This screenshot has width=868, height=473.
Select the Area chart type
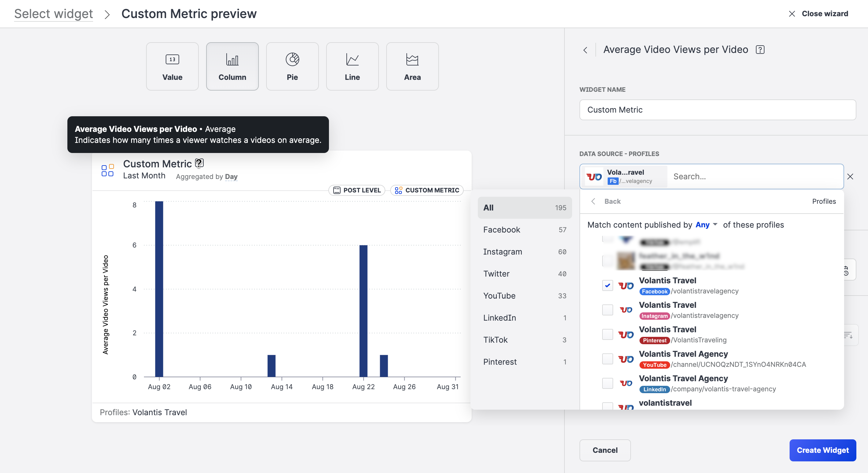coord(412,66)
